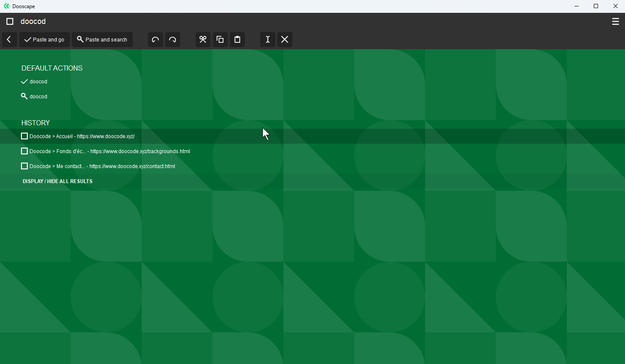Open the contact.html history entry

[x=102, y=166]
